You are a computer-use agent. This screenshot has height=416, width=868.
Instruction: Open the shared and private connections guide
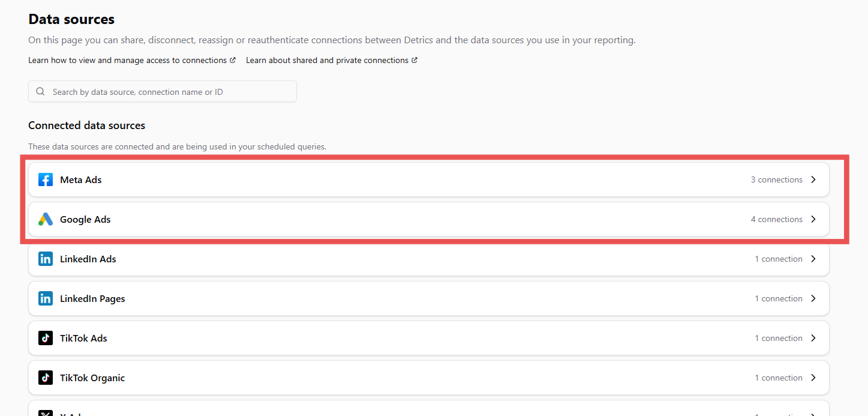coord(327,60)
